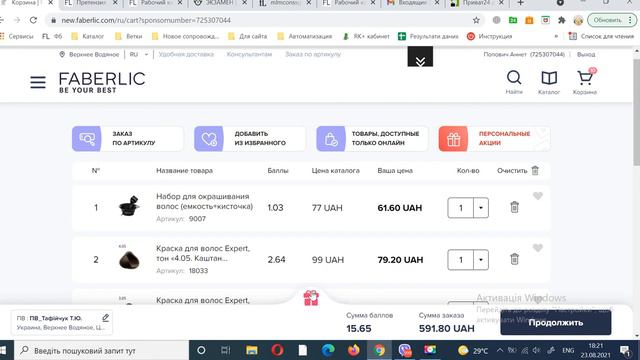Delete item 18033 with trash icon
The height and width of the screenshot is (360, 640).
point(514,259)
